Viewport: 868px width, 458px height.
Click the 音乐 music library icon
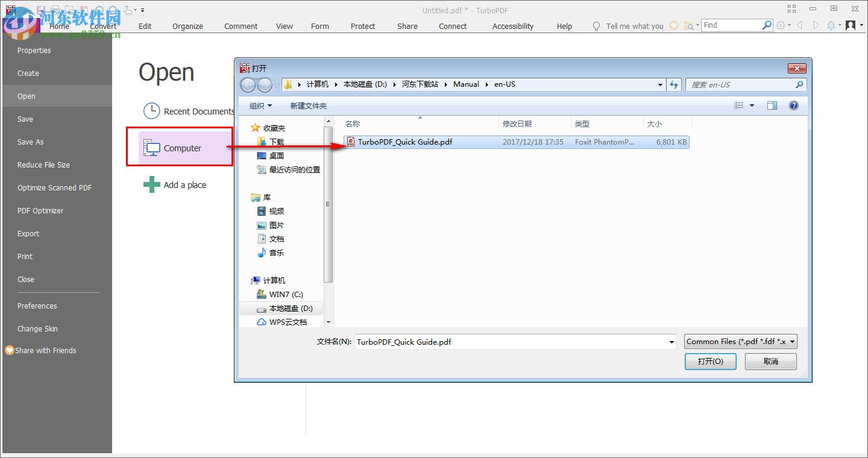pos(263,252)
